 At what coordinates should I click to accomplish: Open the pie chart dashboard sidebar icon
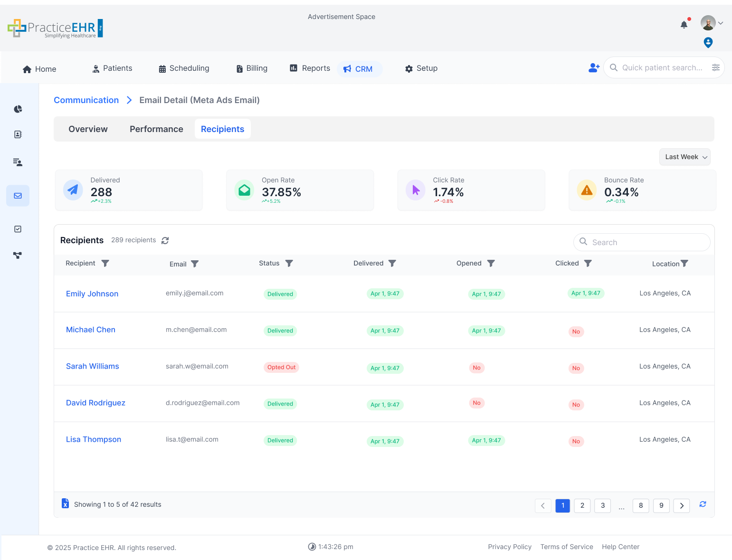(18, 109)
